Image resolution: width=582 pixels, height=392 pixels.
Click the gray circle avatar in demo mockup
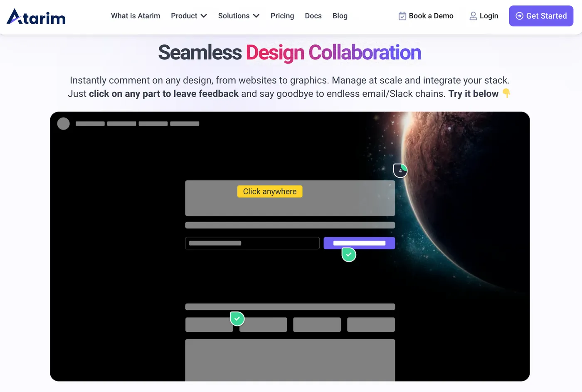(63, 124)
